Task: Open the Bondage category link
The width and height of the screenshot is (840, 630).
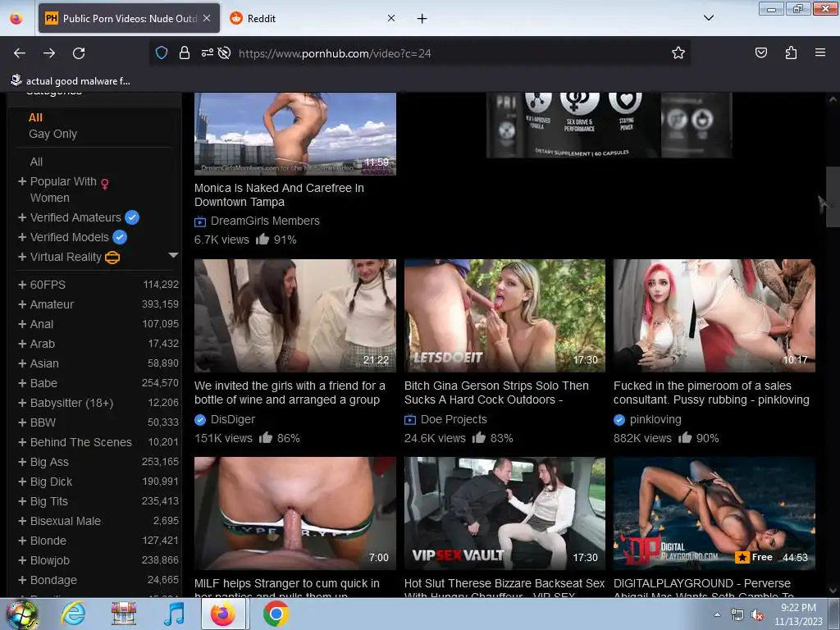Action: pyautogui.click(x=53, y=580)
